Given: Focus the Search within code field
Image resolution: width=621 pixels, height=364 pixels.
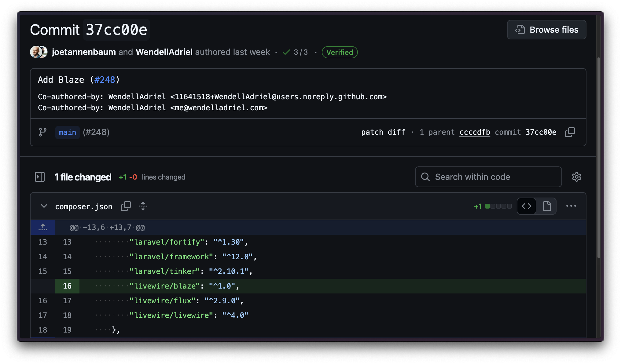Looking at the screenshot, I should tap(488, 177).
